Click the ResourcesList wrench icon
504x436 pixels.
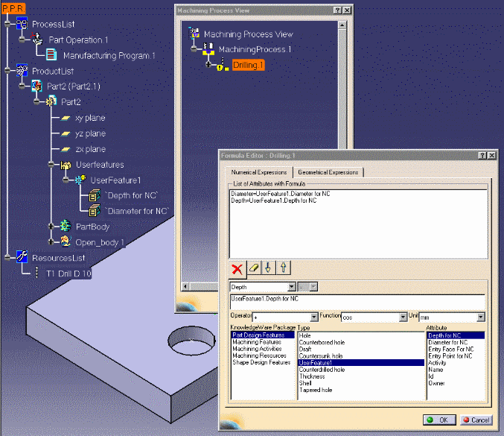(22, 257)
